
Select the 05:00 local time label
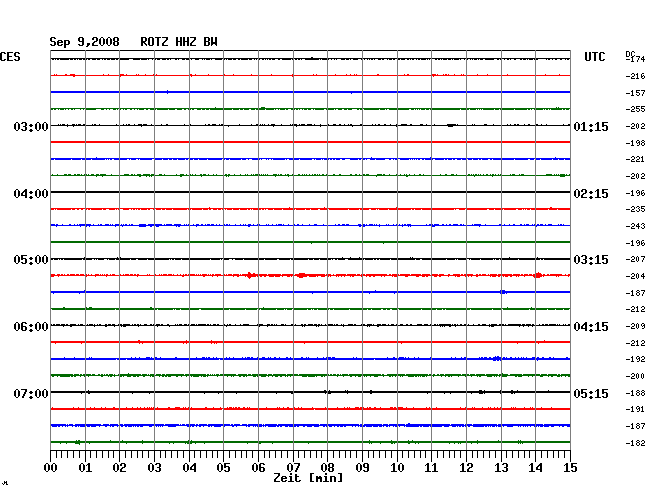click(31, 260)
